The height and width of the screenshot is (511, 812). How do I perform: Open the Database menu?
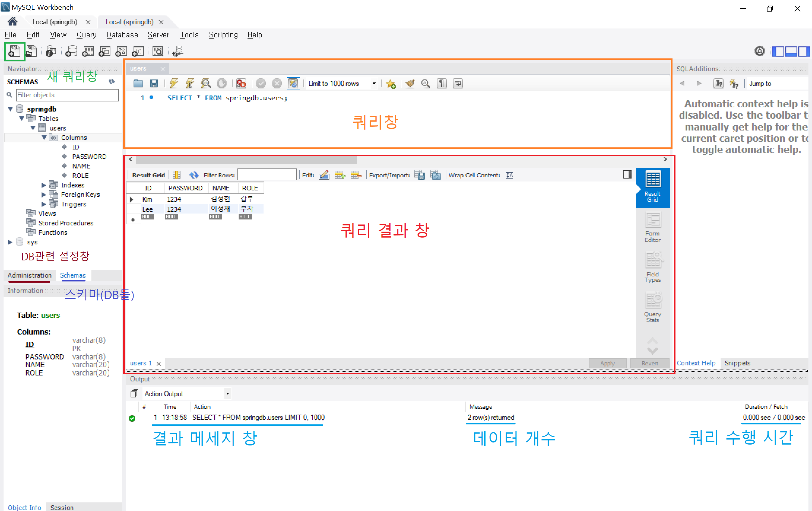pos(122,35)
